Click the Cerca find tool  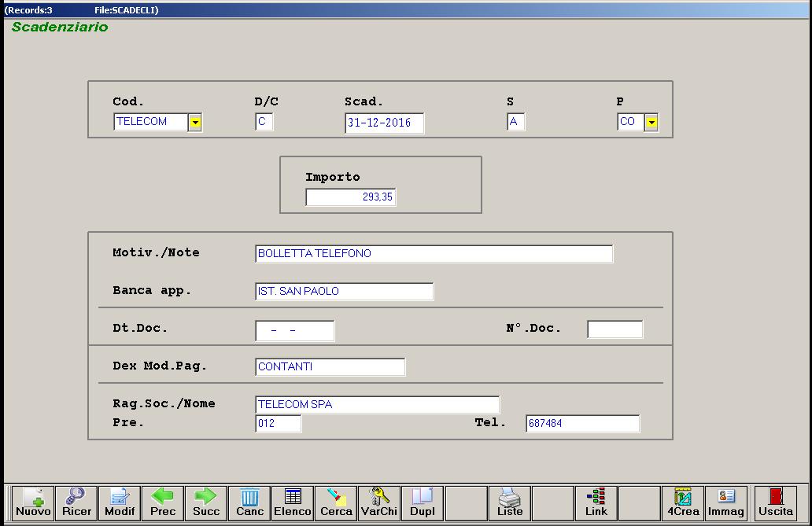pos(336,502)
